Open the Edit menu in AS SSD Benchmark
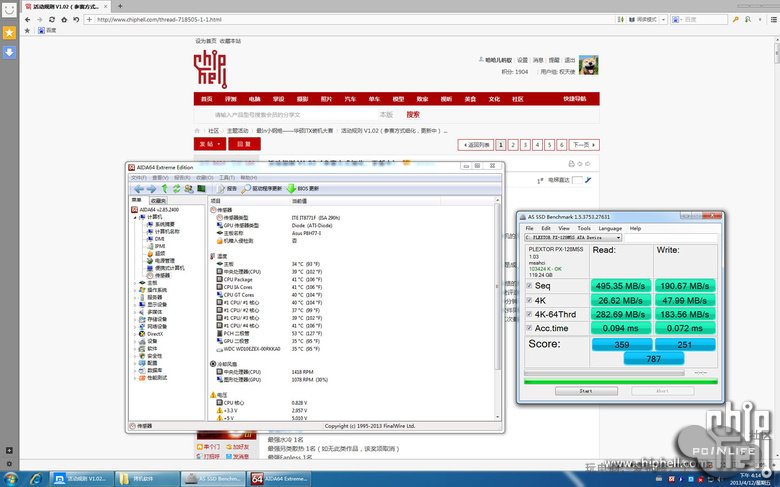 point(546,228)
